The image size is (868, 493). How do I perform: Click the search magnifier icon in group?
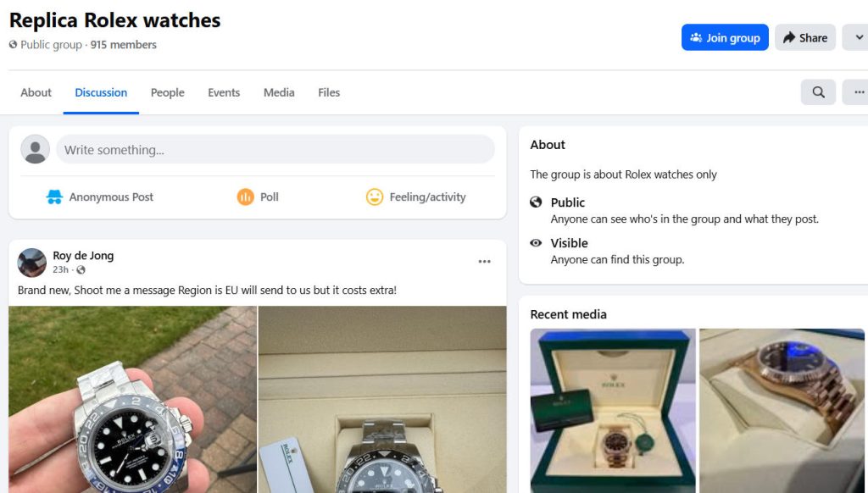pos(818,92)
